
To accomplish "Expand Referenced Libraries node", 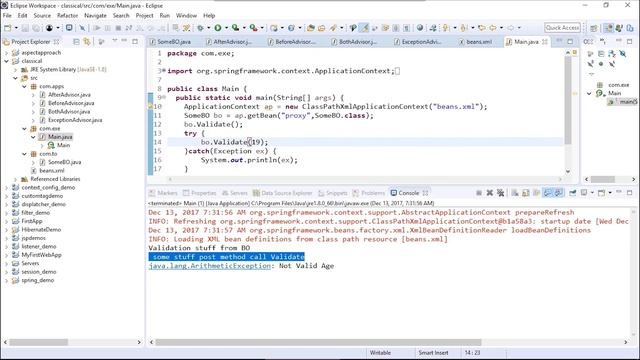I will pos(15,179).
